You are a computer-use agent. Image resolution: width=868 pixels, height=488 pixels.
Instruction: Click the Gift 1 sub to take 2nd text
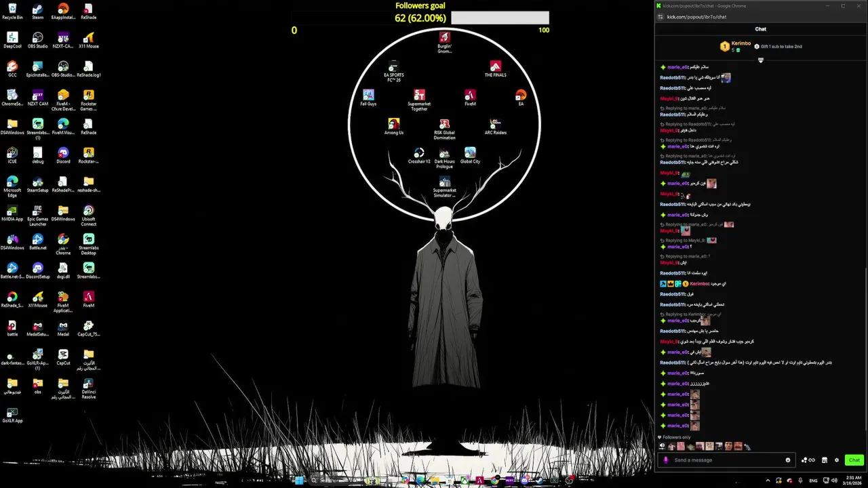781,47
